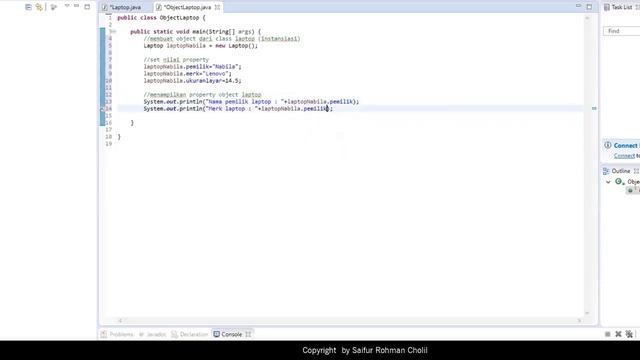The image size is (640, 360).
Task: Switch to the ObjectLaptop.java tab
Action: (187, 7)
